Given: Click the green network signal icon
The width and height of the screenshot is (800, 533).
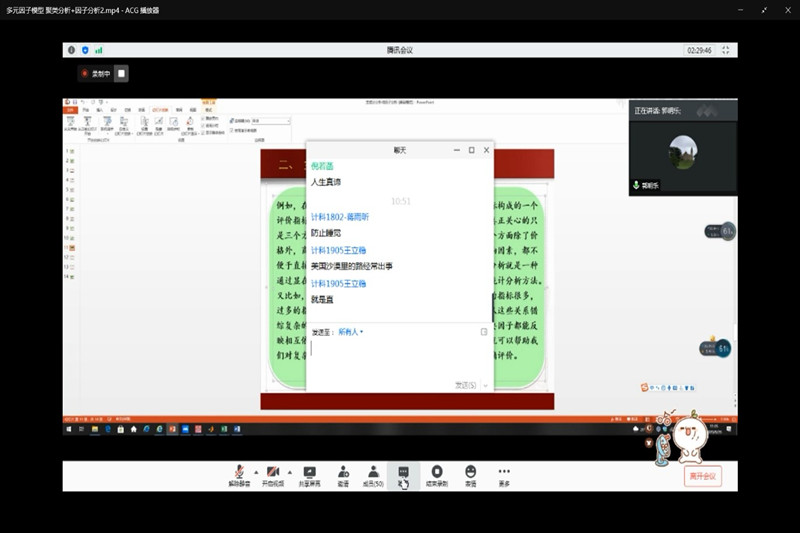Looking at the screenshot, I should point(99,50).
